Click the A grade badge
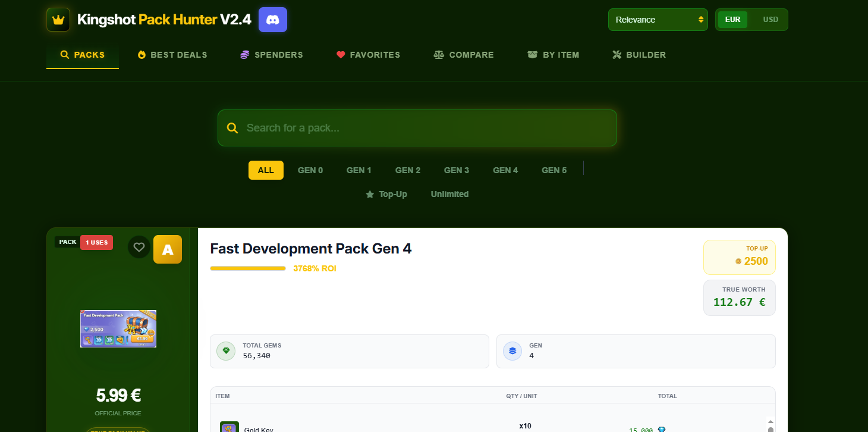This screenshot has height=432, width=868. click(x=168, y=249)
